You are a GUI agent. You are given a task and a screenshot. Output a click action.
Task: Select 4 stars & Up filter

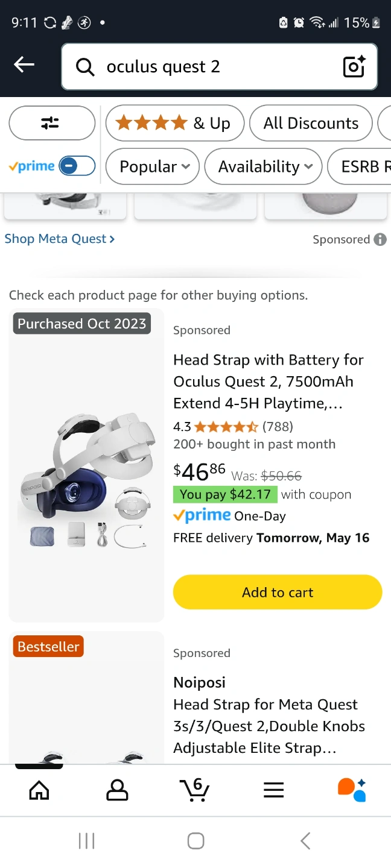pyautogui.click(x=174, y=123)
